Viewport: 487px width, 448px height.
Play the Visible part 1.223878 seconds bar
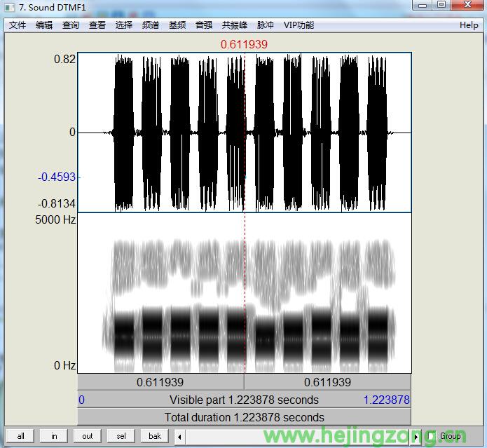(x=244, y=400)
